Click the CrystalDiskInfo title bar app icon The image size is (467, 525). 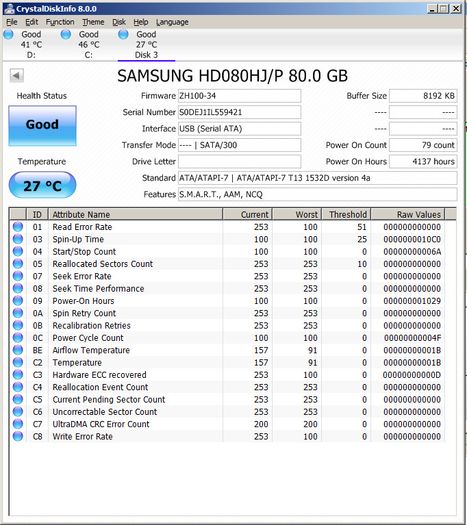(9, 9)
